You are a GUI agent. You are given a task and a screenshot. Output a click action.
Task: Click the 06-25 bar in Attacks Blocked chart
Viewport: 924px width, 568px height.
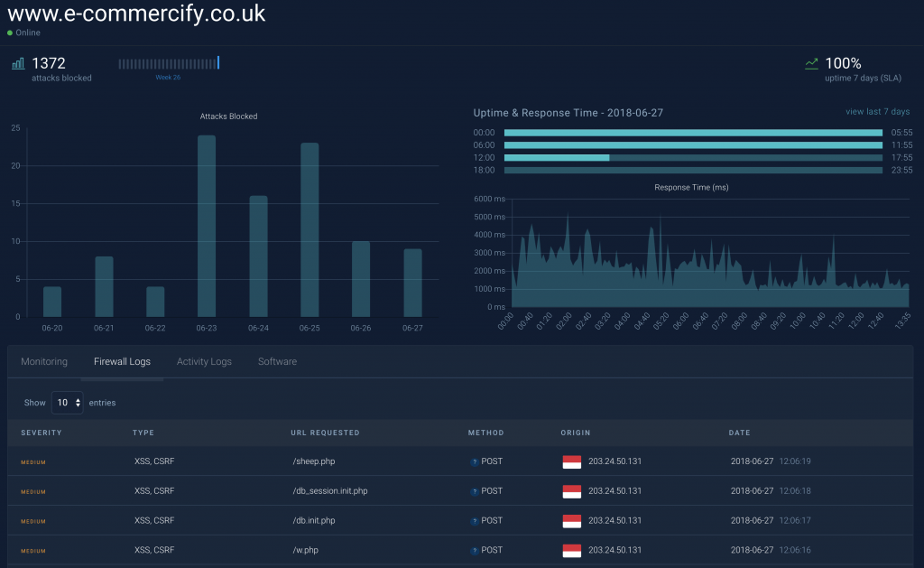[310, 229]
